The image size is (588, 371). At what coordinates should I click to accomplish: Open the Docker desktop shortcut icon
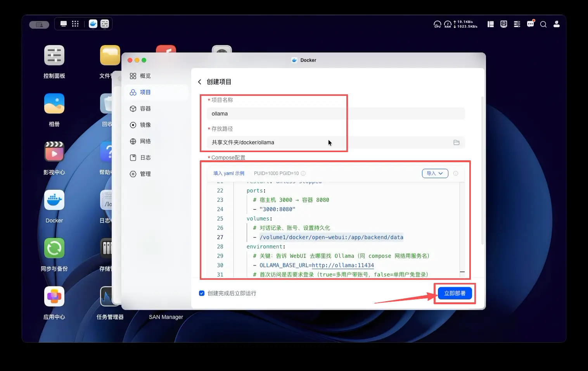click(x=54, y=200)
